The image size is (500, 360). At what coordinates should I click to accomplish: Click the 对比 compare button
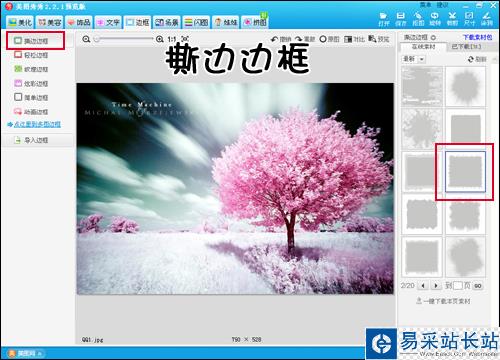pyautogui.click(x=354, y=39)
